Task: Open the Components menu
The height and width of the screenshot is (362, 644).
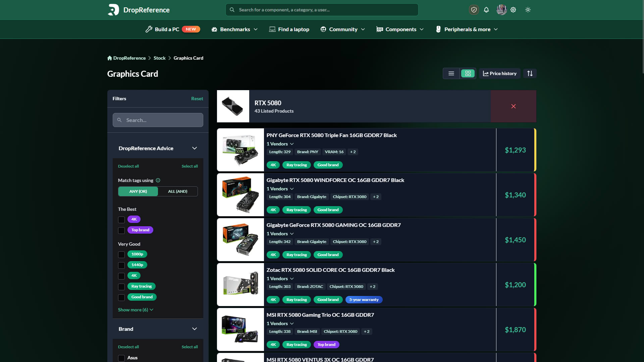Action: 400,29
